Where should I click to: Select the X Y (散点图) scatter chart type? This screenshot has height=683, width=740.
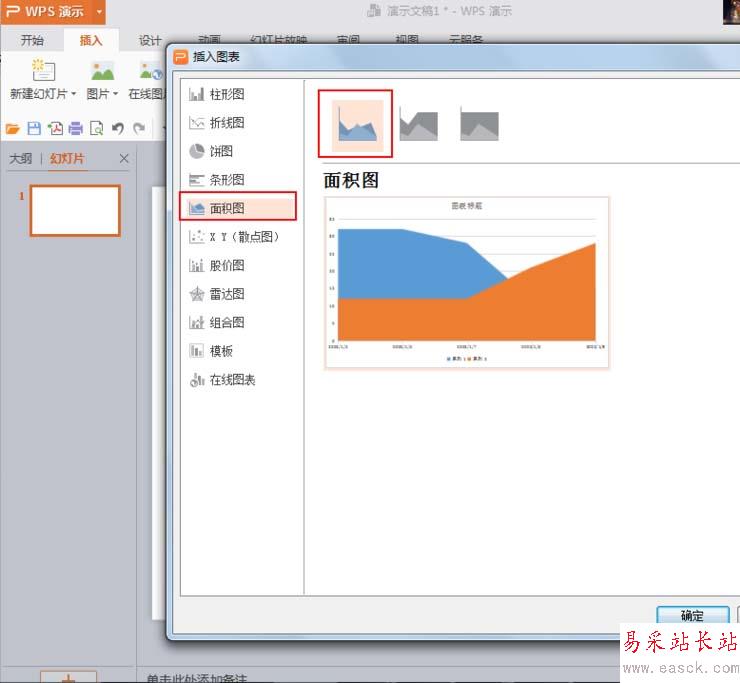234,236
